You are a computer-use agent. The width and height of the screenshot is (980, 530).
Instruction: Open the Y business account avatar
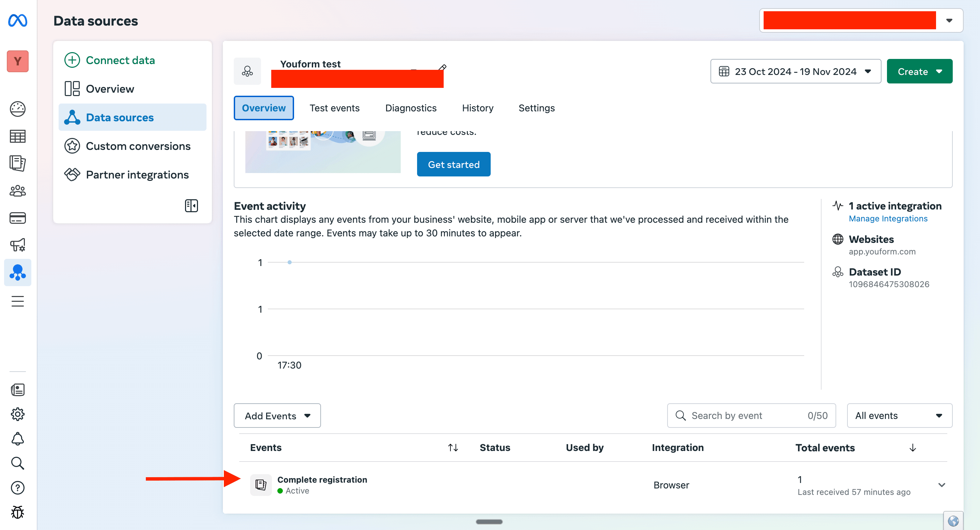point(17,61)
